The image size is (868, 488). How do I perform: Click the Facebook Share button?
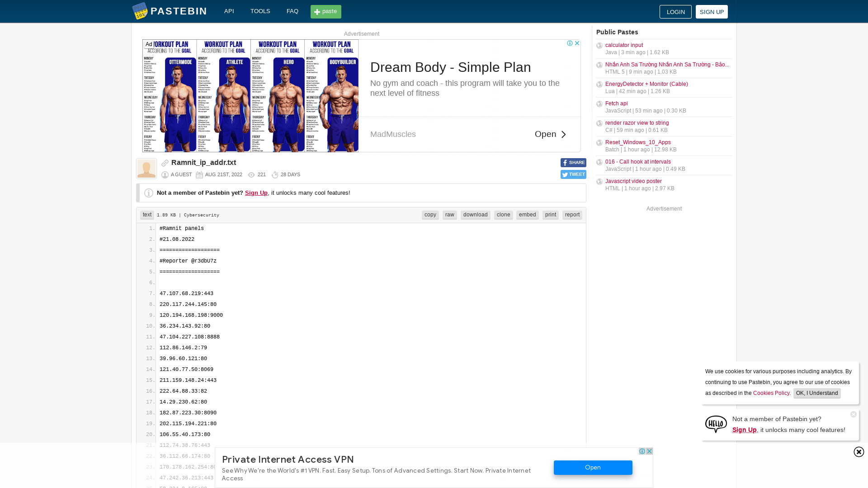(573, 163)
